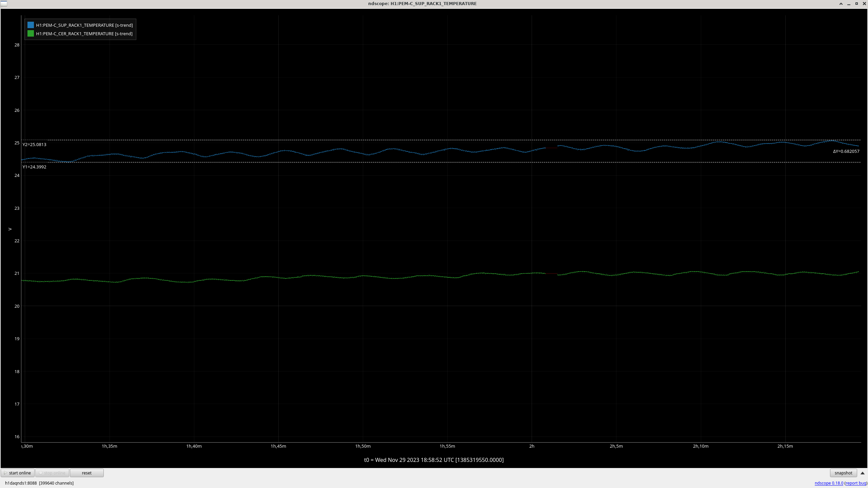Open the ndscope 0.18.0 link
Image resolution: width=868 pixels, height=488 pixels.
(829, 483)
